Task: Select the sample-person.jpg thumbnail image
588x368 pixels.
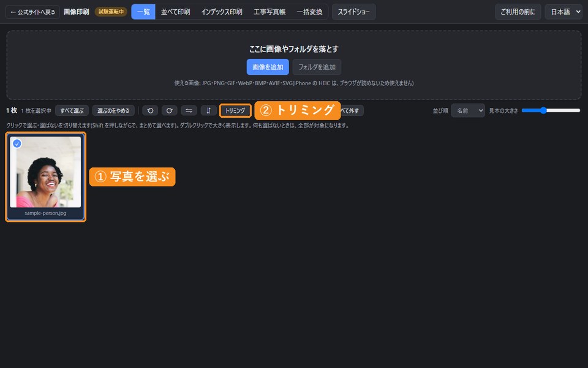Action: (45, 172)
